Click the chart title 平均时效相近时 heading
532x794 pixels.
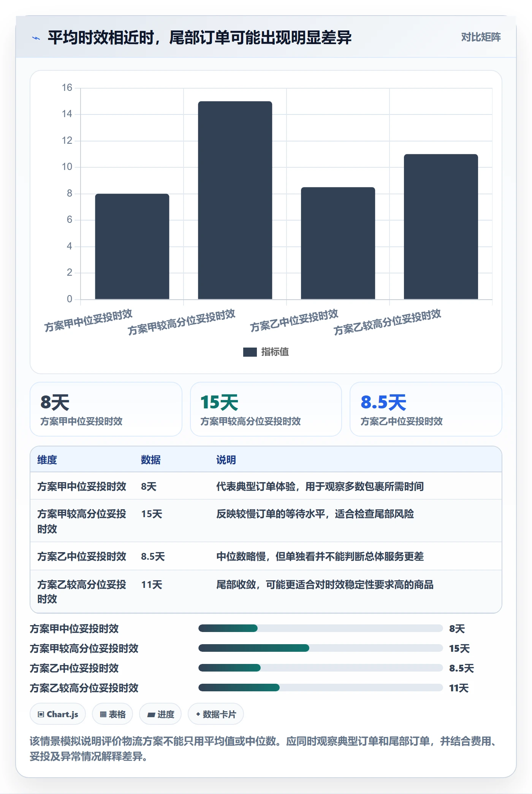(199, 38)
